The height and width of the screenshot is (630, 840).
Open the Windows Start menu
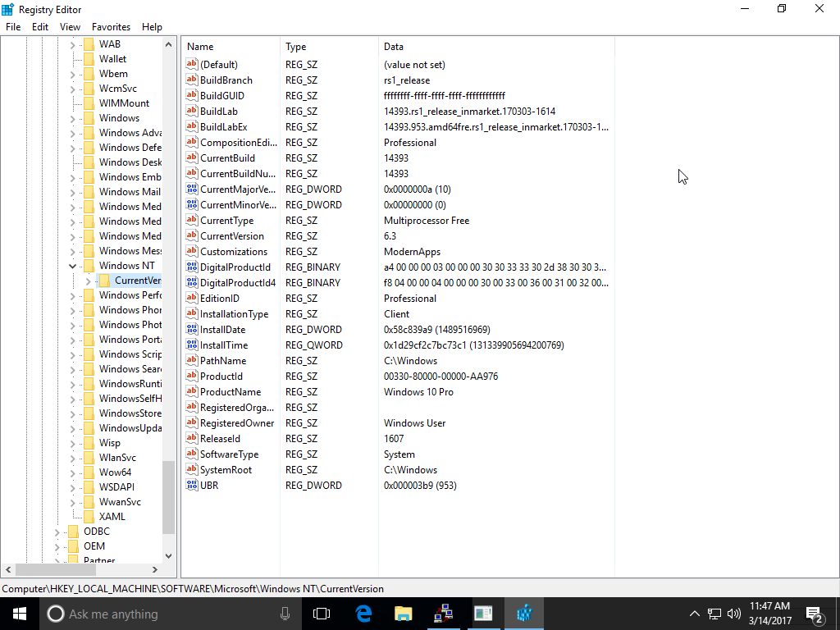[x=20, y=614]
